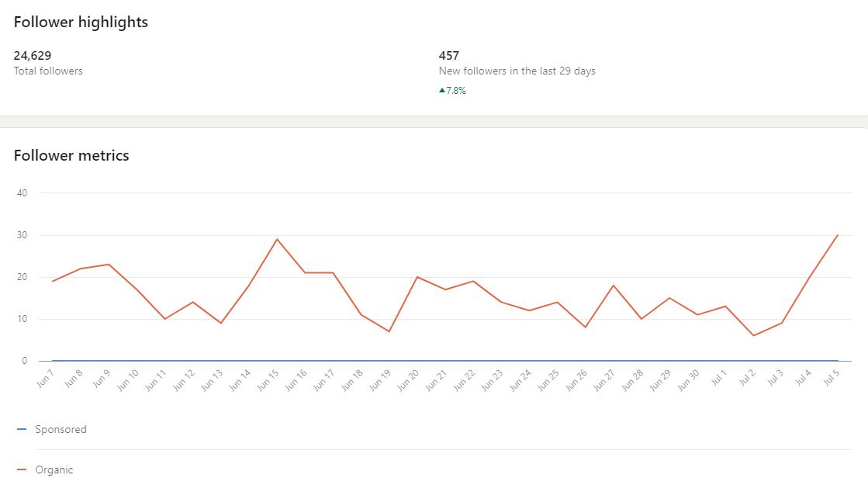Select the Organic data point at Jul 5
The image size is (868, 485).
tap(838, 235)
